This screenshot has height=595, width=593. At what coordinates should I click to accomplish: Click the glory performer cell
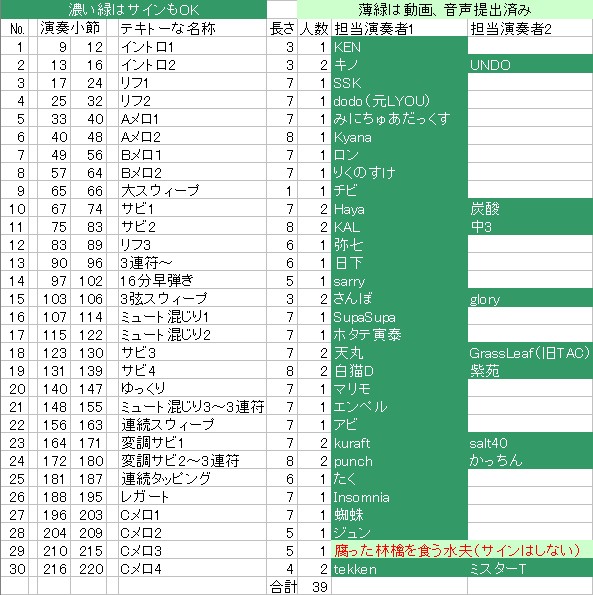click(x=530, y=299)
